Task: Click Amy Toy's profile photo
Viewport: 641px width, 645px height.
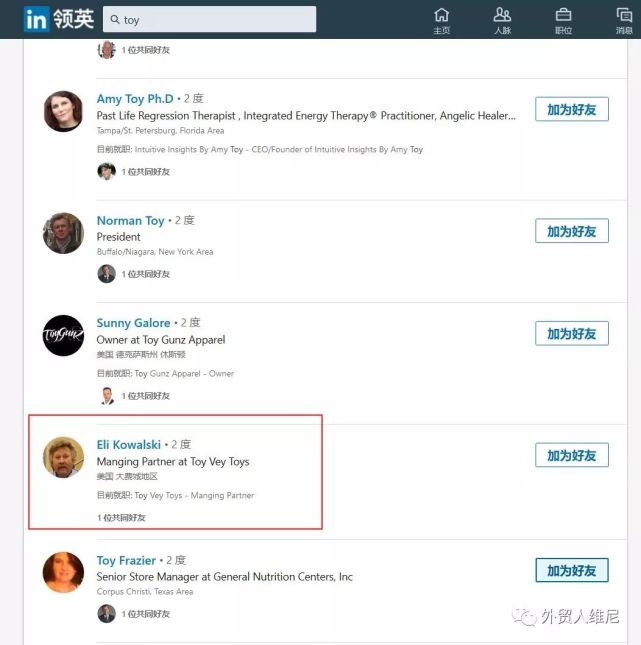Action: (x=63, y=111)
